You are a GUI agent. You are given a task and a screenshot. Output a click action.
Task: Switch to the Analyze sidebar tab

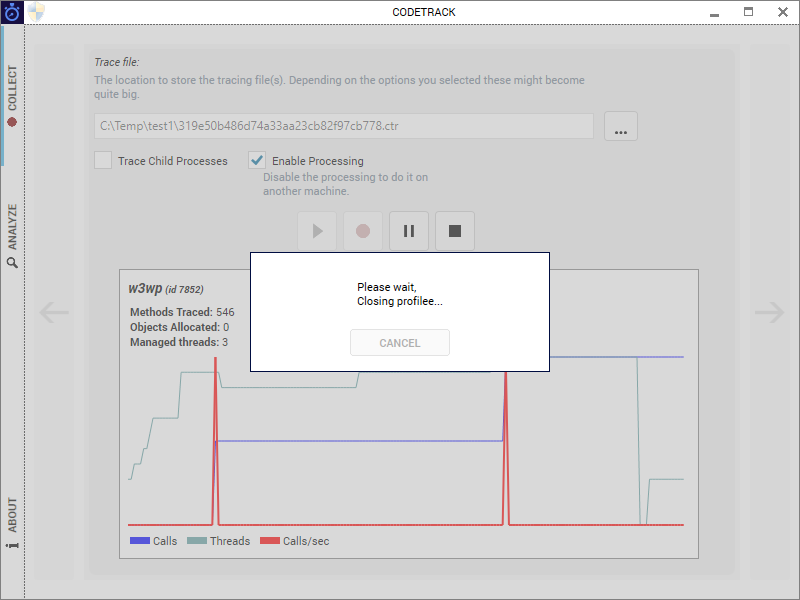click(12, 236)
